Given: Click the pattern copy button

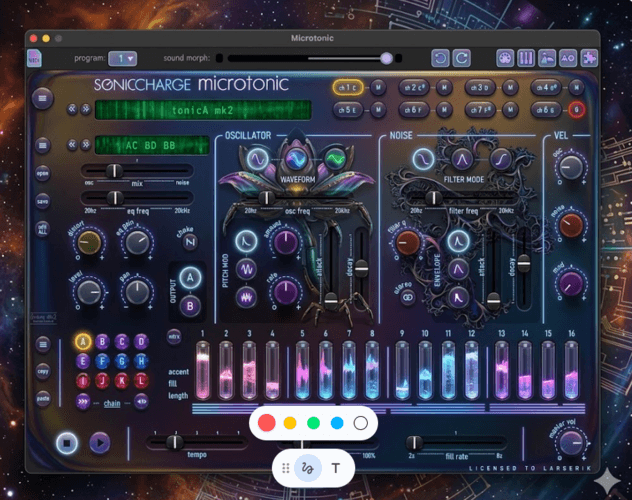Looking at the screenshot, I should (x=43, y=370).
